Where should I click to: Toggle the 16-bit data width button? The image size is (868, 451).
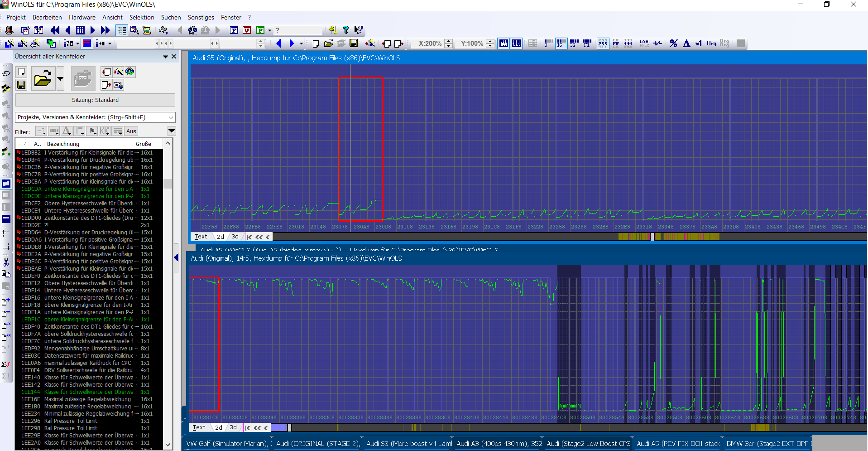pos(561,44)
